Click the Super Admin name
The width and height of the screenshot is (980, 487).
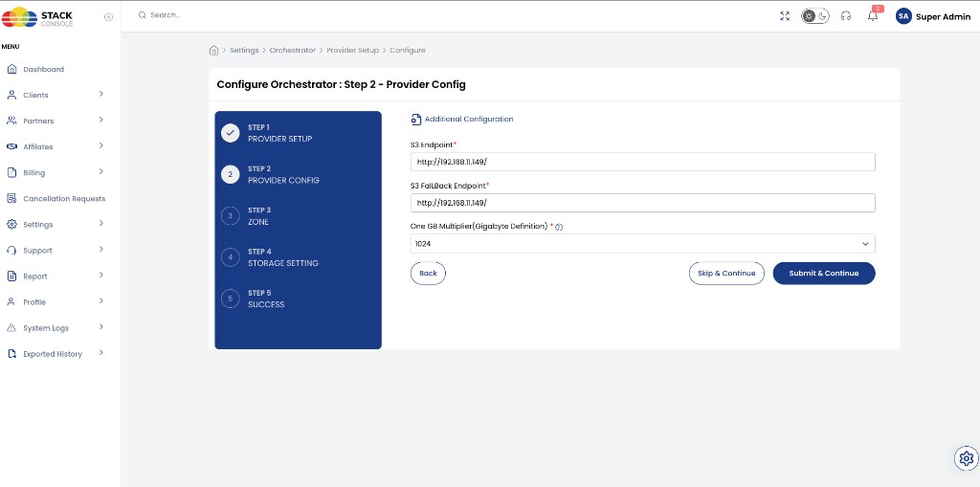[x=943, y=17]
